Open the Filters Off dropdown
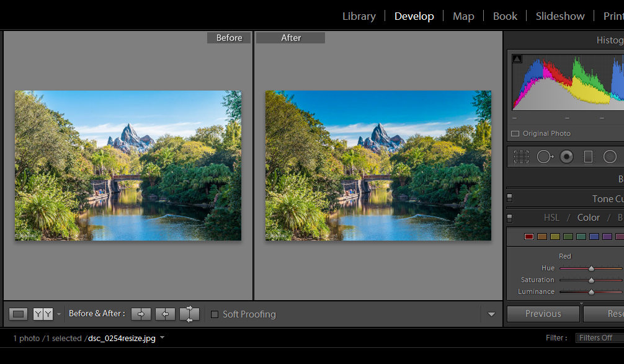 pyautogui.click(x=600, y=338)
